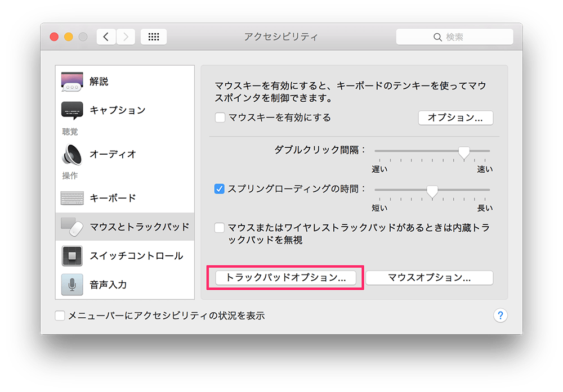Click the スプリングローディング time slider knob
This screenshot has height=392, width=563.
(x=432, y=192)
